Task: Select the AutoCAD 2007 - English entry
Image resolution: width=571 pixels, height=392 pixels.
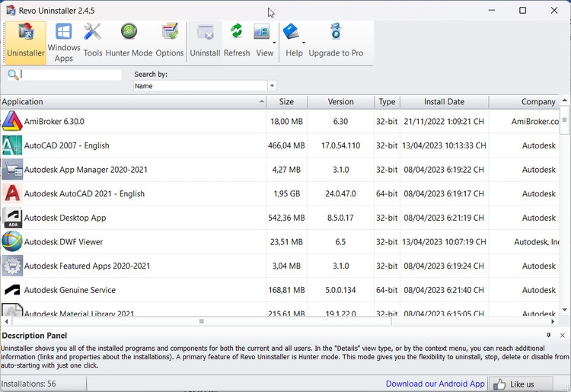Action: point(67,145)
